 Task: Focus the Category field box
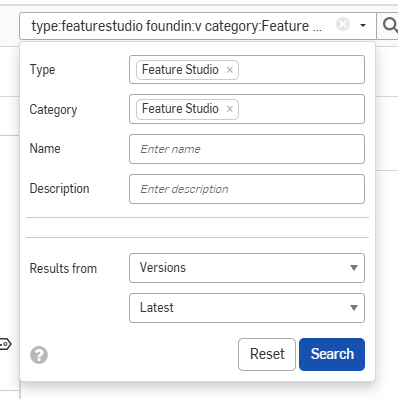click(x=247, y=109)
